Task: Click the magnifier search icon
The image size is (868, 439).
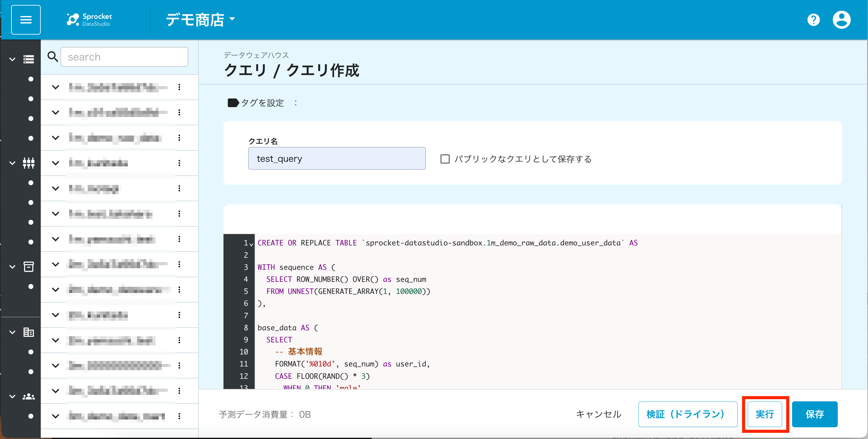Action: tap(52, 56)
